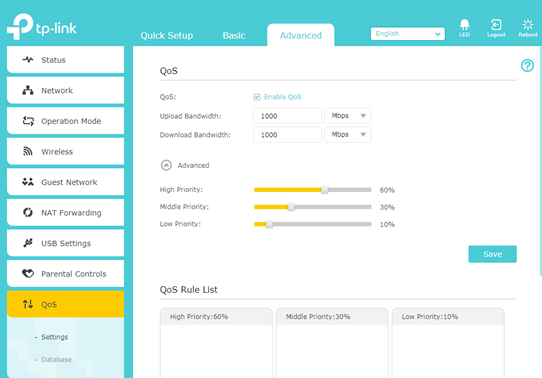
Task: Open help via question mark icon
Action: [x=527, y=65]
